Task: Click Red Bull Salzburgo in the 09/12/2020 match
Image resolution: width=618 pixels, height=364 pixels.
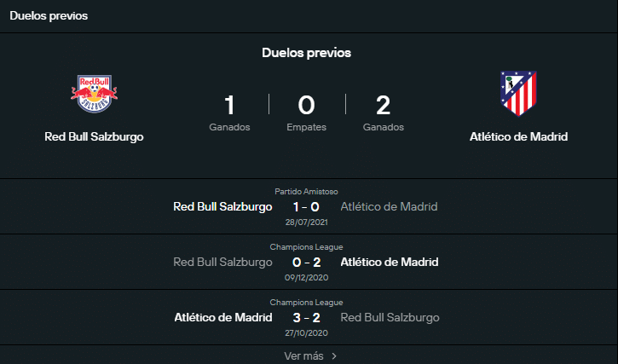Action: tap(222, 262)
